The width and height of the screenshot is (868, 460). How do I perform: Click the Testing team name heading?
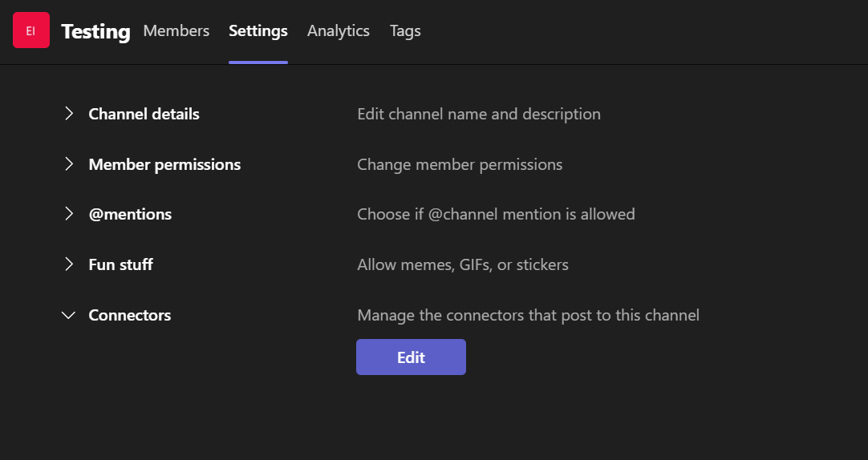tap(95, 31)
